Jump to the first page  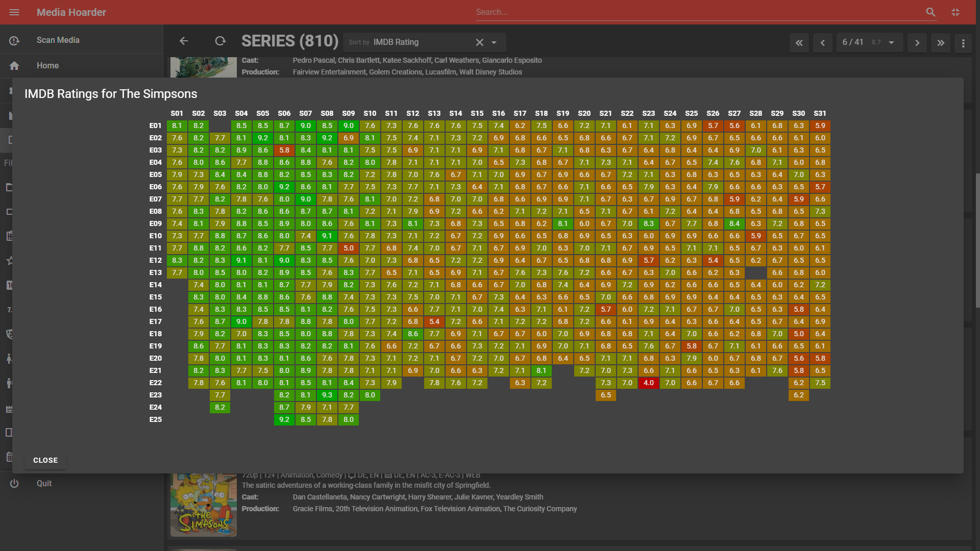coord(799,43)
